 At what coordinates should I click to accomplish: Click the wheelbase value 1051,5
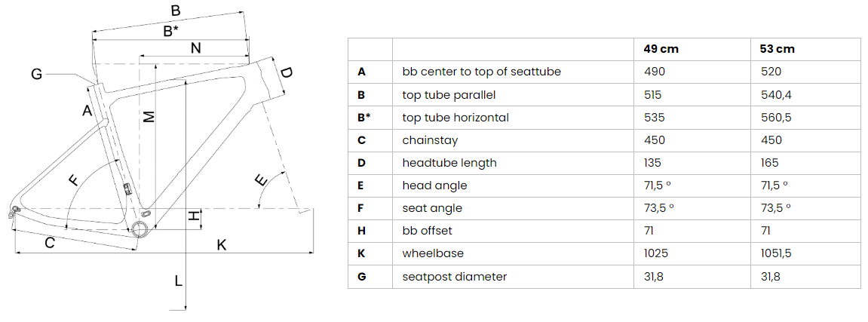click(777, 253)
